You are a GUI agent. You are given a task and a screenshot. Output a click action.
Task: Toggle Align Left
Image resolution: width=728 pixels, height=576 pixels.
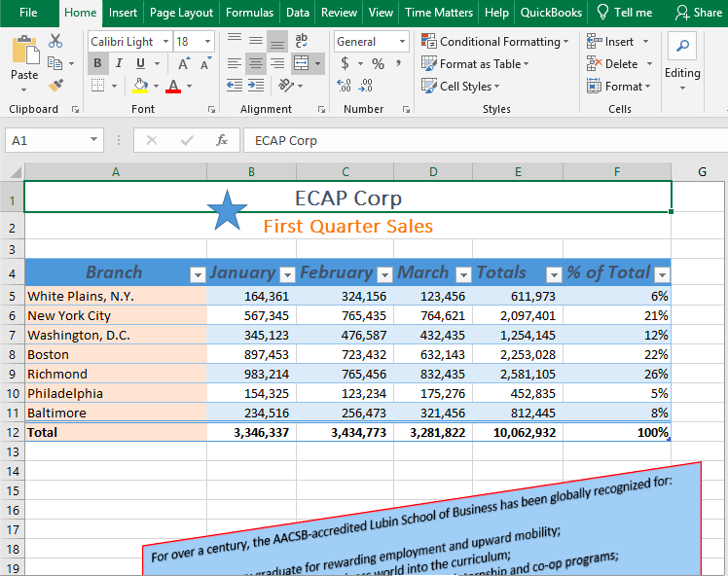(x=235, y=63)
